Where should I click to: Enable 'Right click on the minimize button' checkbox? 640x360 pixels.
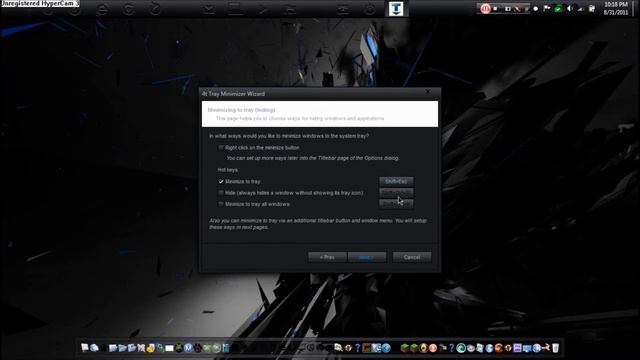coord(221,147)
